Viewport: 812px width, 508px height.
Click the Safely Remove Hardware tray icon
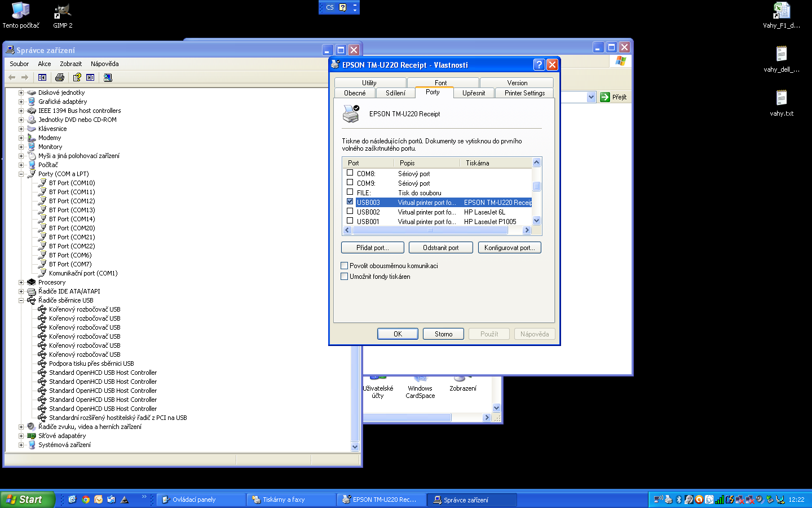tap(770, 500)
